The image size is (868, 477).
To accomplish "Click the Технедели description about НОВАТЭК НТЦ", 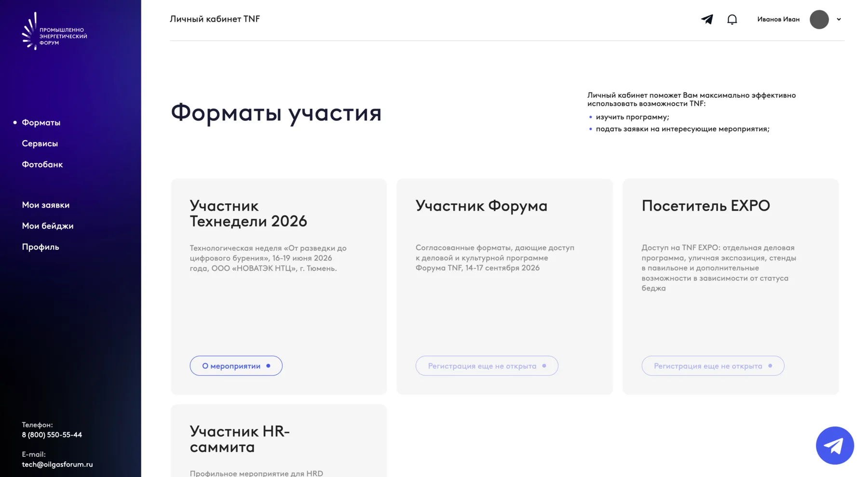I will 268,258.
